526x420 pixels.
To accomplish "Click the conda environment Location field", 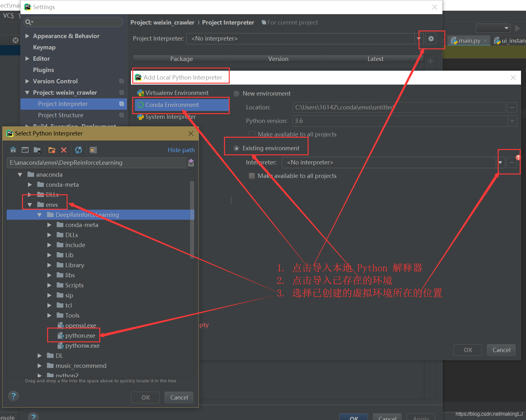I will 399,107.
